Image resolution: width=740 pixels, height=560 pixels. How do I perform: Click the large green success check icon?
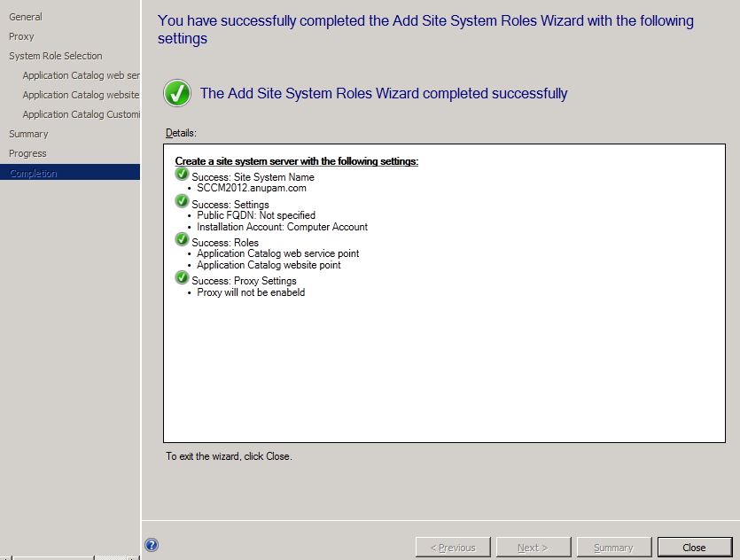(177, 93)
